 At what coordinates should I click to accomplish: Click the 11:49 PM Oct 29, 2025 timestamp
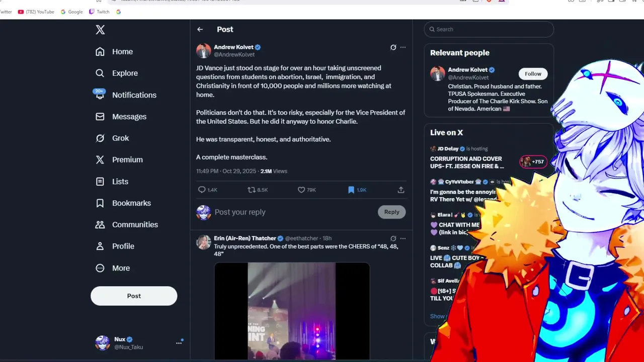pyautogui.click(x=226, y=171)
